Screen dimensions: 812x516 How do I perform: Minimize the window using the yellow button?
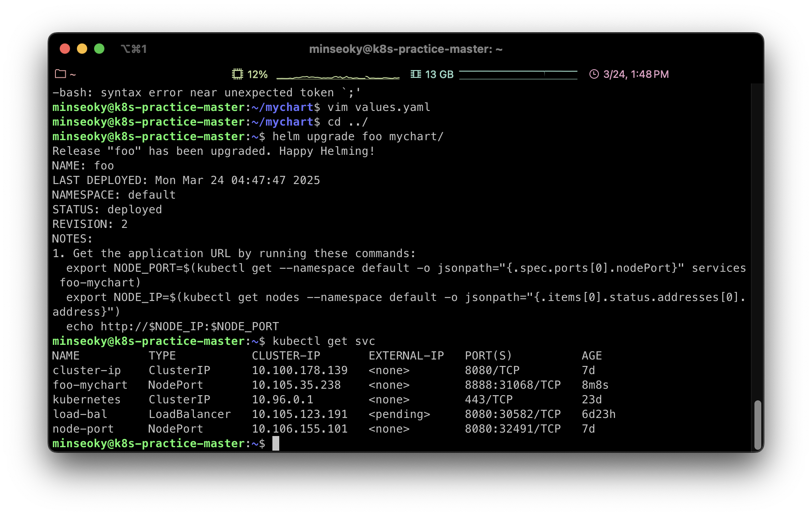coord(82,49)
